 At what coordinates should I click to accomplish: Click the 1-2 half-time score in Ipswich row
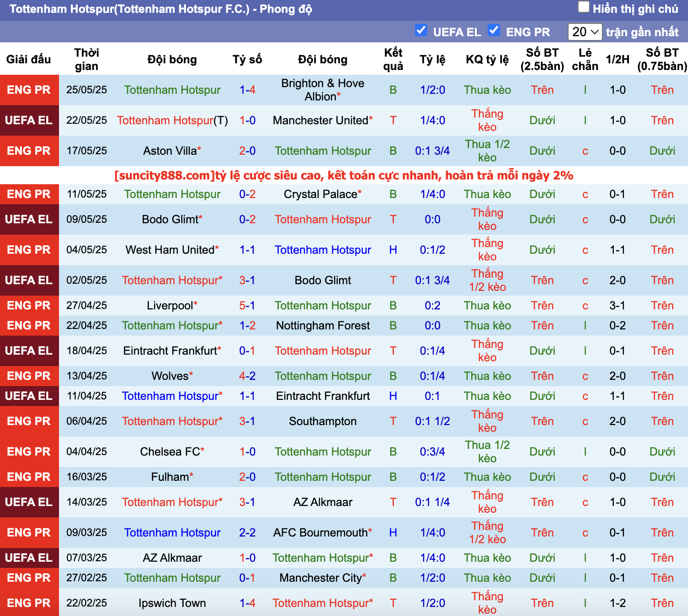coord(618,603)
